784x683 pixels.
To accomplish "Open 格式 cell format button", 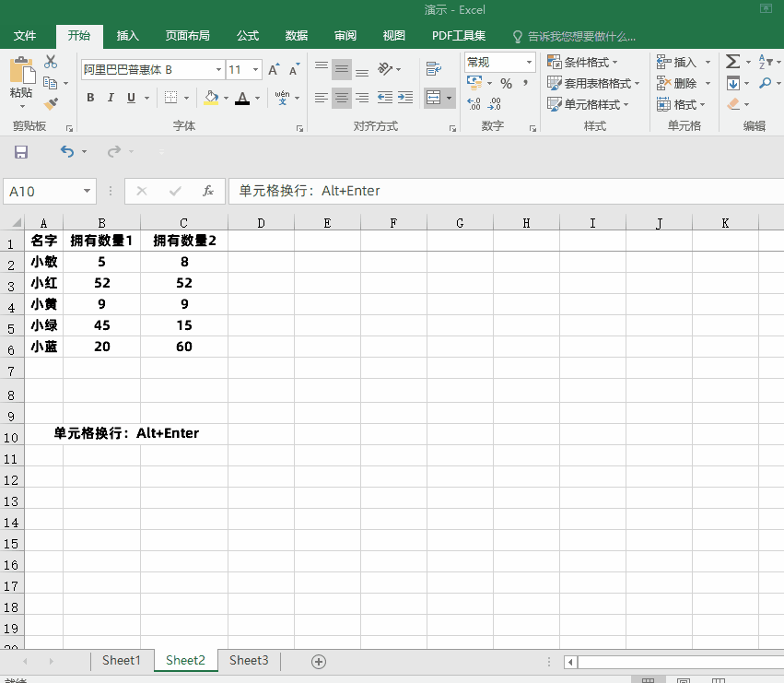I will tap(681, 104).
